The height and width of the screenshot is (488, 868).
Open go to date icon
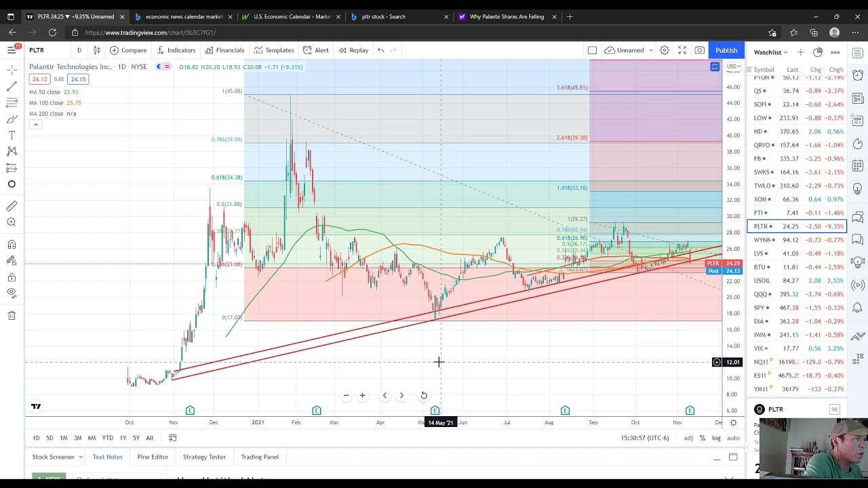[x=172, y=438]
